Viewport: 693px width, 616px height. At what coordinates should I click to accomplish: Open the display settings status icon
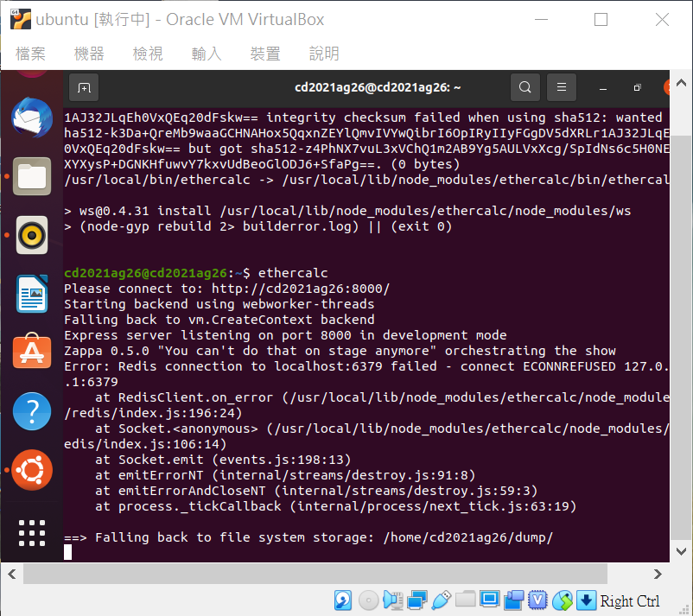(x=490, y=600)
